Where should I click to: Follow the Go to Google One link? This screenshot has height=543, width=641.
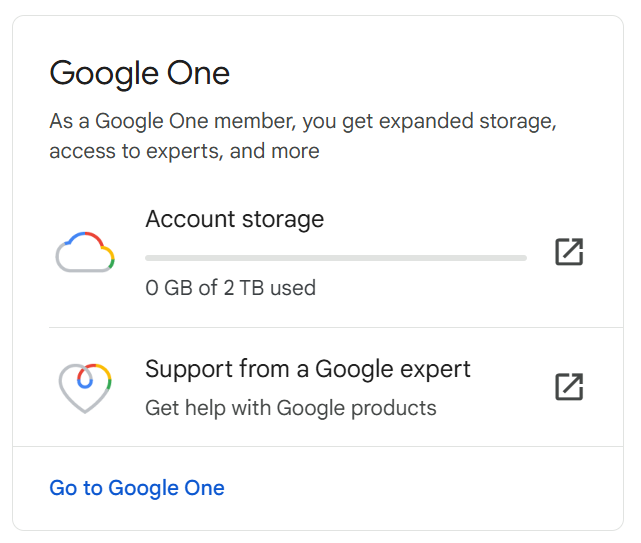click(x=137, y=488)
